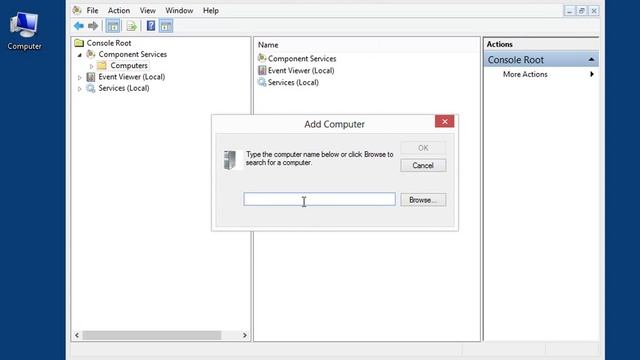Expand the More Actions submenu arrow

(x=591, y=74)
